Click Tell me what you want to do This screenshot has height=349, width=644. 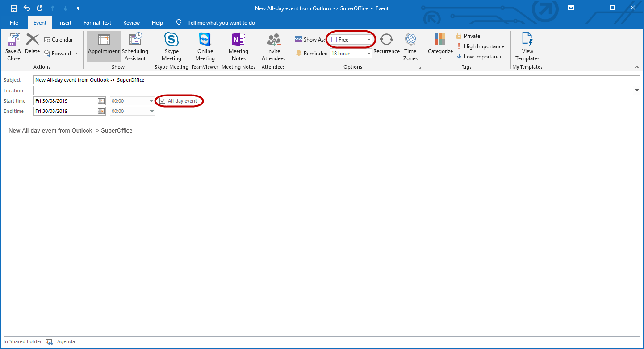tap(221, 23)
